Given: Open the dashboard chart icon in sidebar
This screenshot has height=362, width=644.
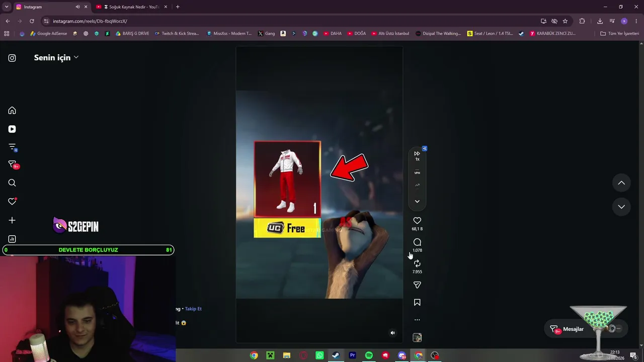Looking at the screenshot, I should coord(12,239).
